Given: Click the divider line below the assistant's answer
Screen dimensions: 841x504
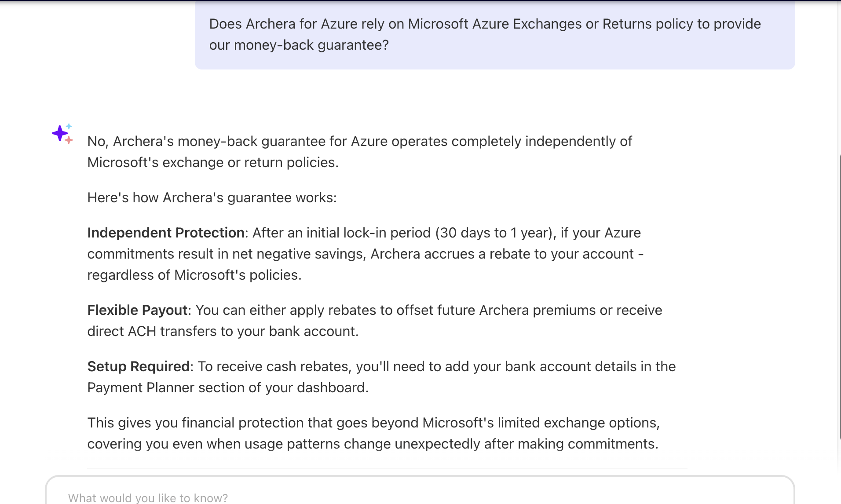Looking at the screenshot, I should [387, 468].
